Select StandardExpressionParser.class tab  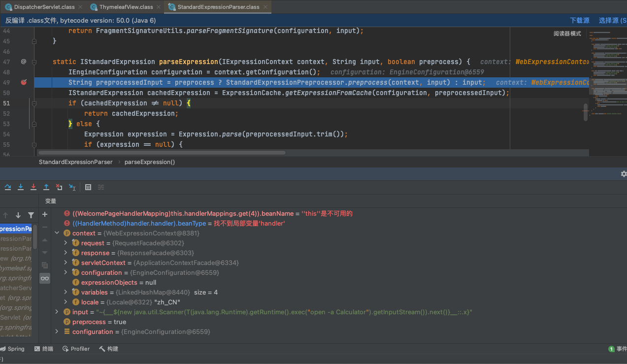pyautogui.click(x=218, y=7)
